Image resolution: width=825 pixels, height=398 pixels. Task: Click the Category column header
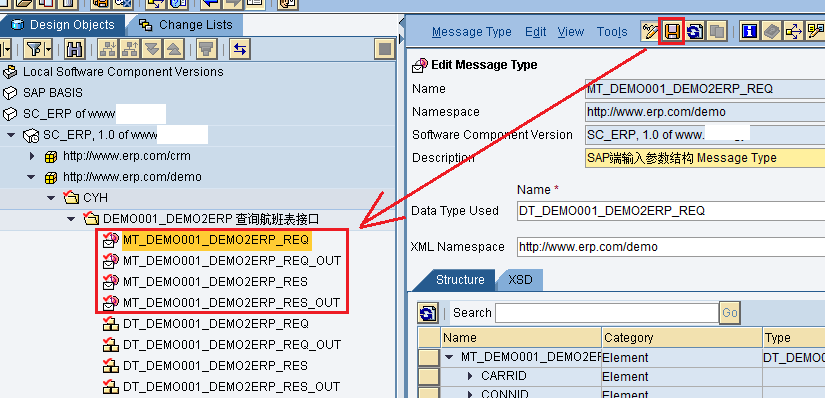[682, 337]
